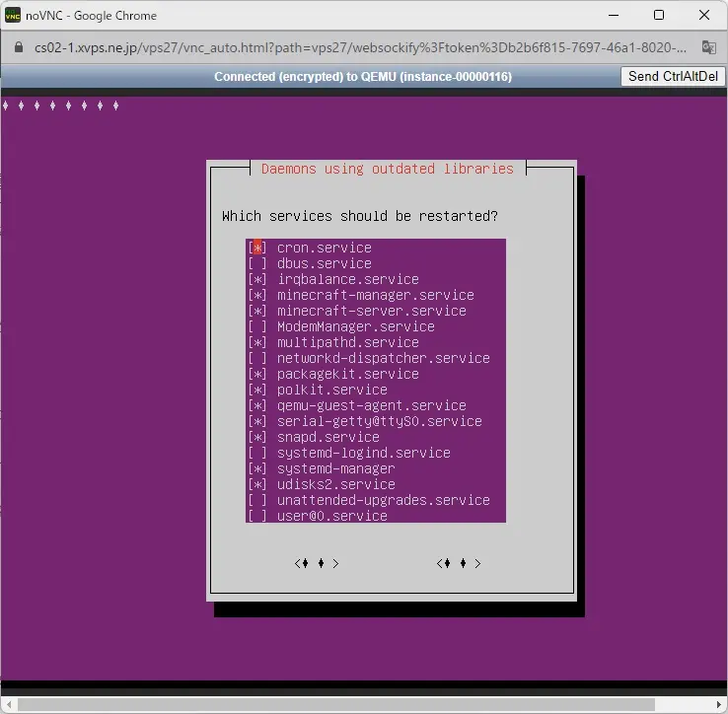Toggle the unattended-upgrades.service checkbox
The image size is (728, 714).
257,500
